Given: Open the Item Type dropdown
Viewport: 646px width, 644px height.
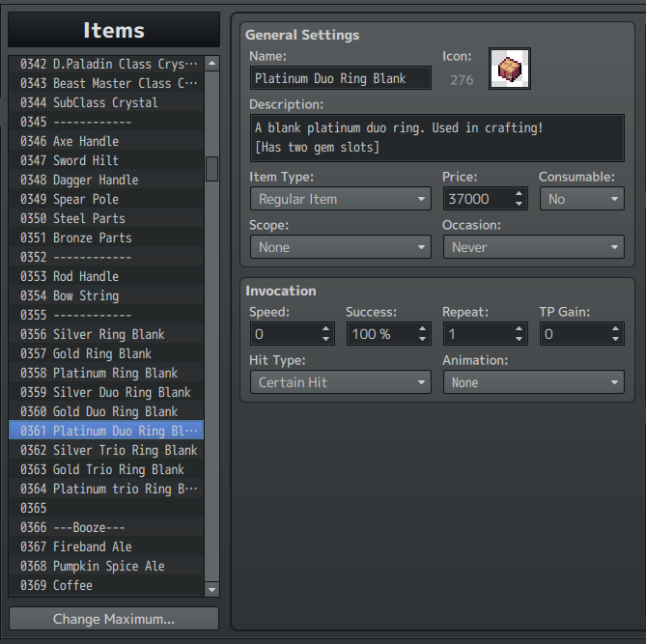Looking at the screenshot, I should (x=341, y=199).
